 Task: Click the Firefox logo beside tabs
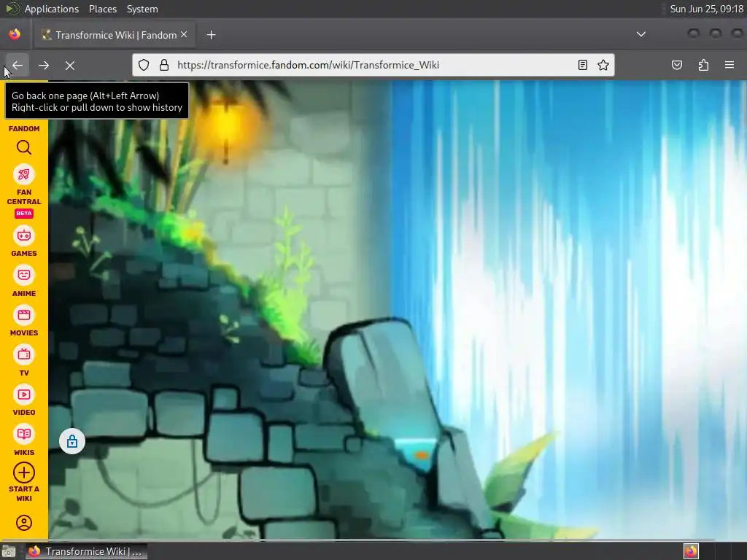15,34
